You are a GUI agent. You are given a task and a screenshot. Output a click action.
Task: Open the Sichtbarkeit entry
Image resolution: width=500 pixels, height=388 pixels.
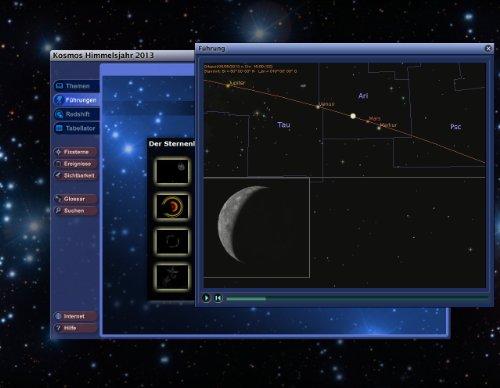(76, 175)
